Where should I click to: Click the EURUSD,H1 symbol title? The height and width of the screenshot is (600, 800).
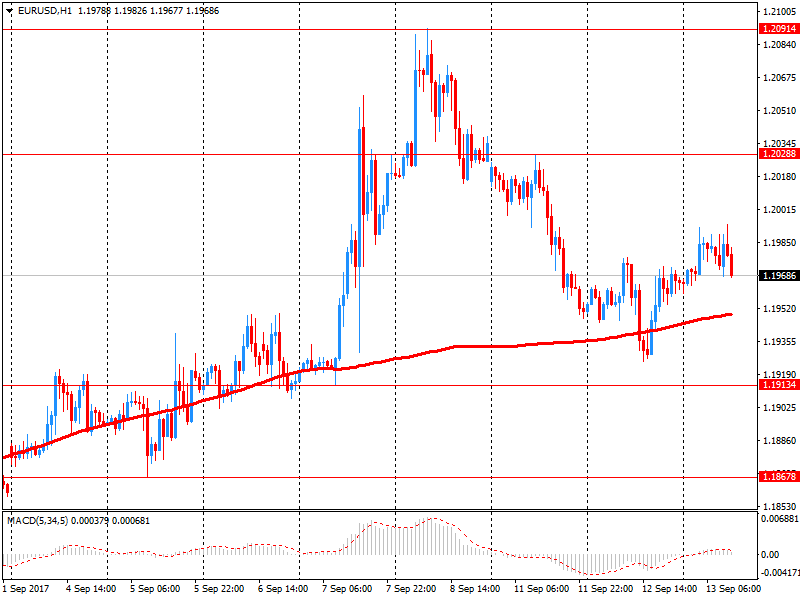(x=45, y=11)
